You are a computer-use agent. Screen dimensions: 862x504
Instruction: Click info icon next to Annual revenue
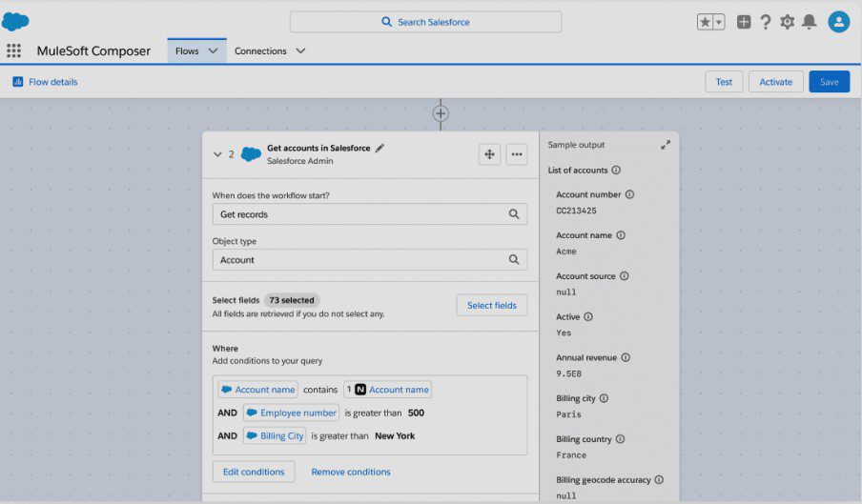pos(626,357)
